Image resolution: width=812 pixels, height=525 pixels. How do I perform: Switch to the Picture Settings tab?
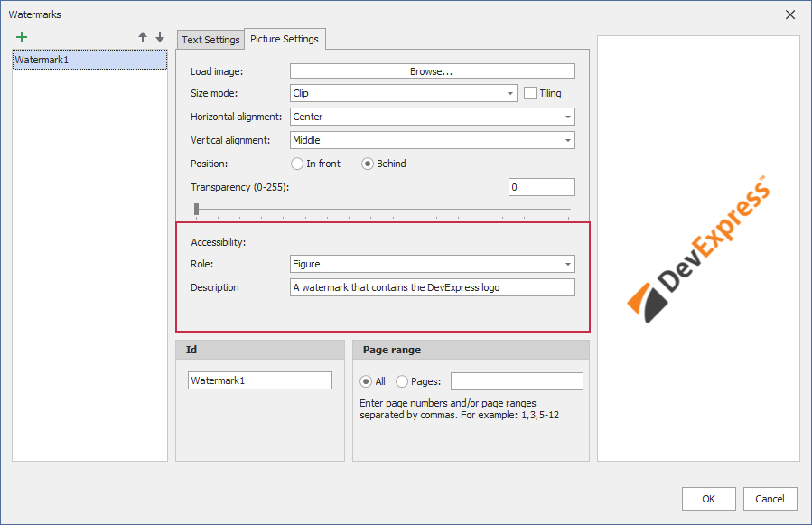coord(285,39)
